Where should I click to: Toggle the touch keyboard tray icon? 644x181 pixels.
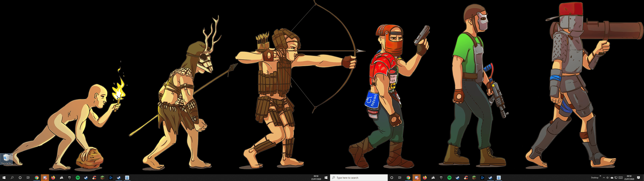coord(621,178)
